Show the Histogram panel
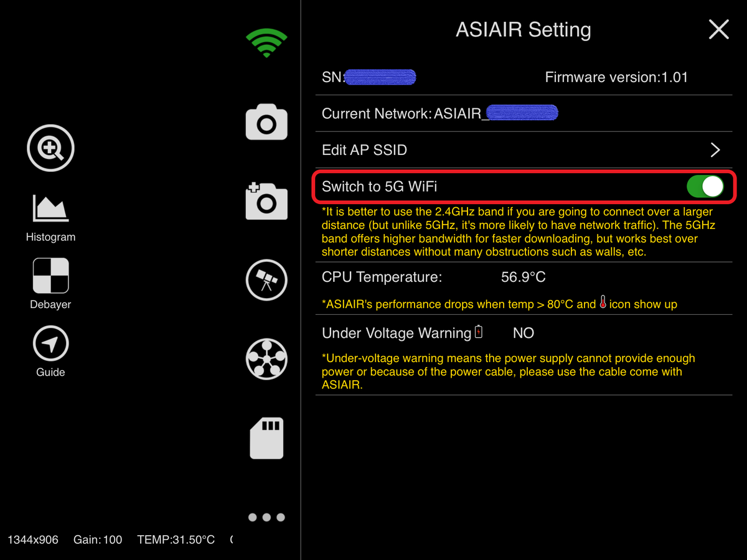 click(x=50, y=218)
